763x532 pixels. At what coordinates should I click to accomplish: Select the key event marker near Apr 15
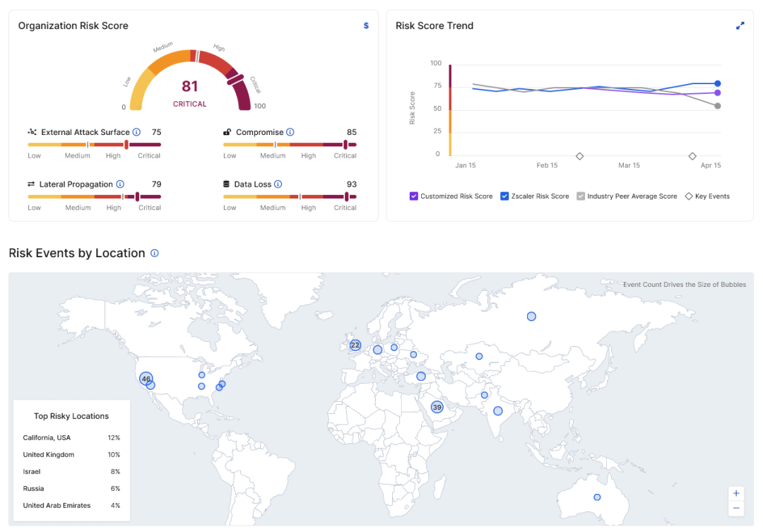click(x=692, y=156)
